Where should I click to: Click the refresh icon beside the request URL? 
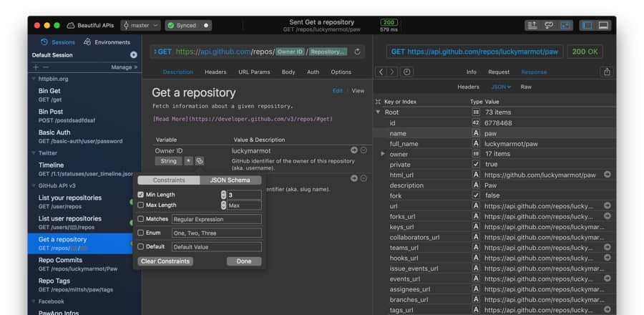click(358, 52)
